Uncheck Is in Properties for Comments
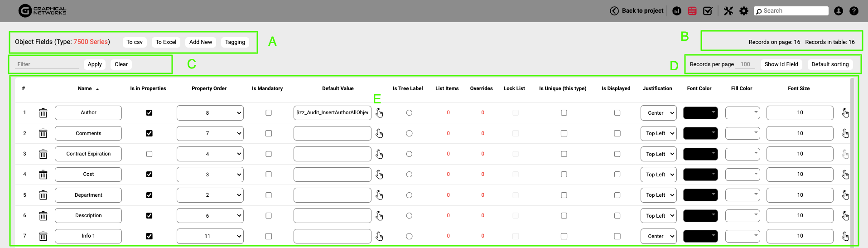The width and height of the screenshot is (868, 248). tap(149, 133)
